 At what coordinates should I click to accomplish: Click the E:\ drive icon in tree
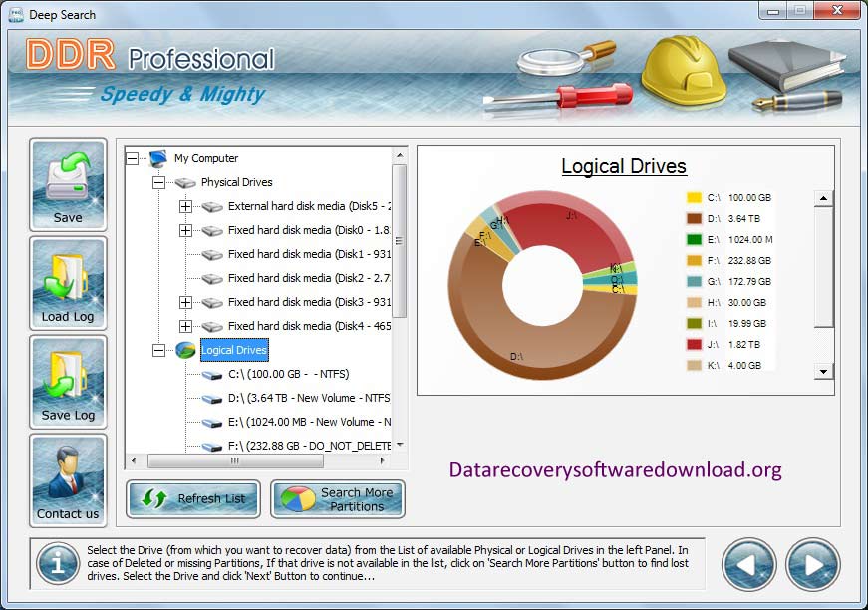point(212,423)
